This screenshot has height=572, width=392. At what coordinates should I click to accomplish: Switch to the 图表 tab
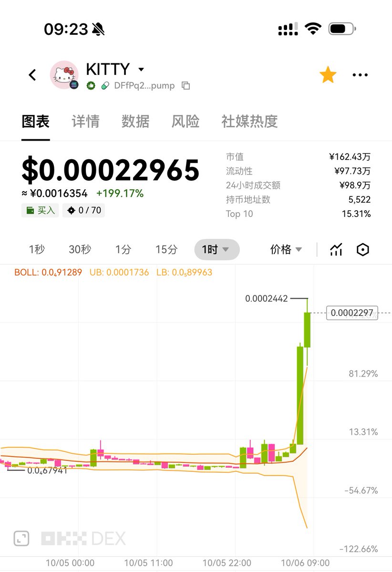pos(36,121)
